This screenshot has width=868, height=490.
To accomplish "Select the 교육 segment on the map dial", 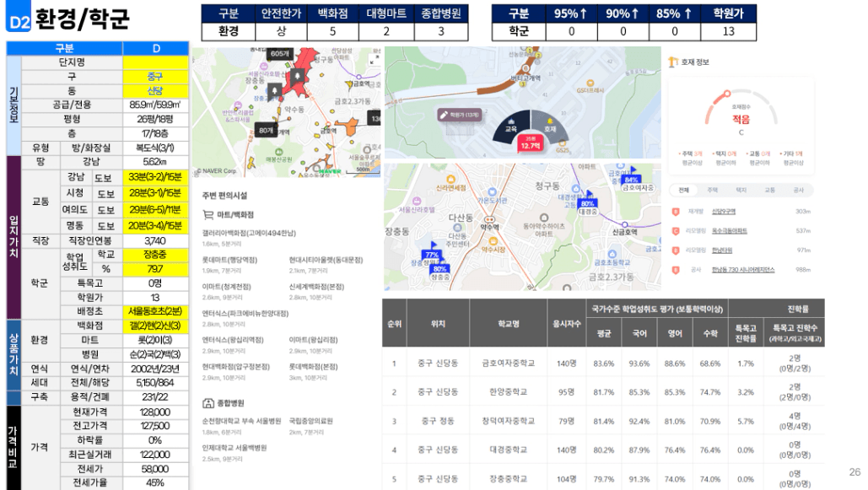I will [511, 125].
